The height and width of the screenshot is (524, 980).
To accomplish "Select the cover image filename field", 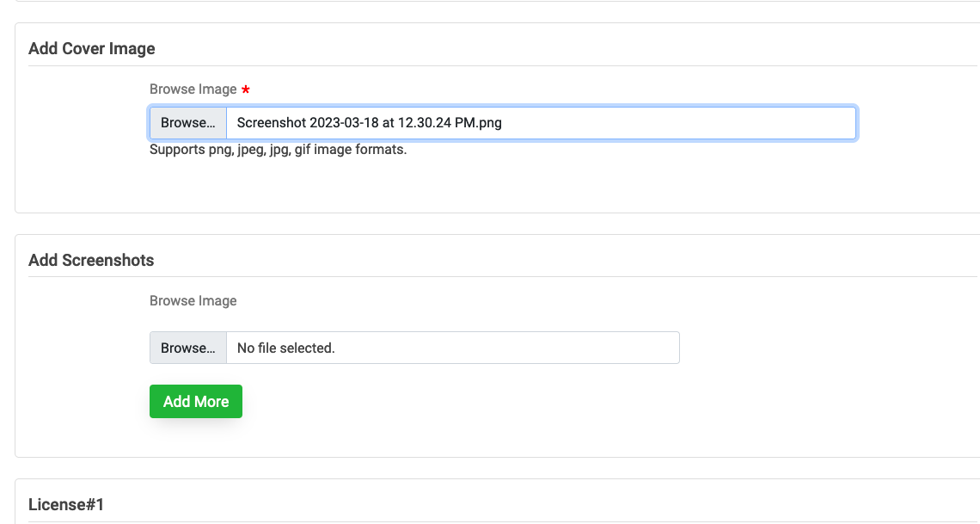I will coord(541,122).
